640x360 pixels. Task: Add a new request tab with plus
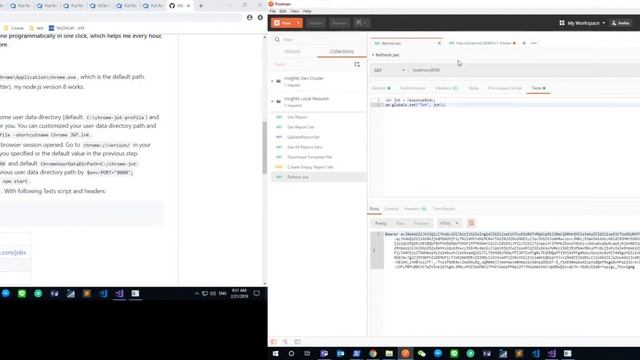[524, 43]
